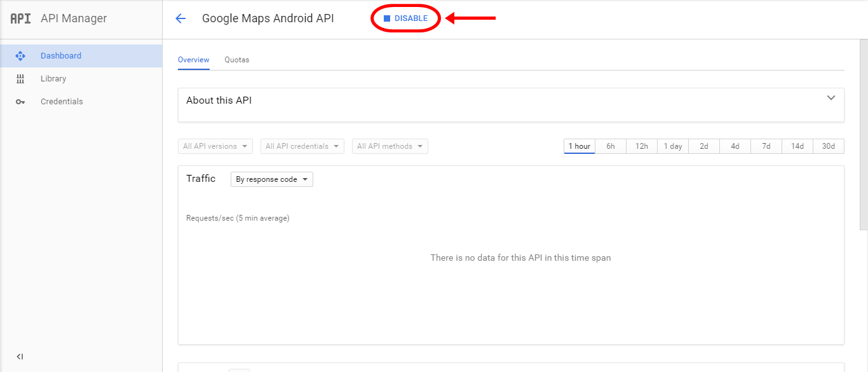This screenshot has height=372, width=868.
Task: Open the All API methods dropdown
Action: [x=390, y=146]
